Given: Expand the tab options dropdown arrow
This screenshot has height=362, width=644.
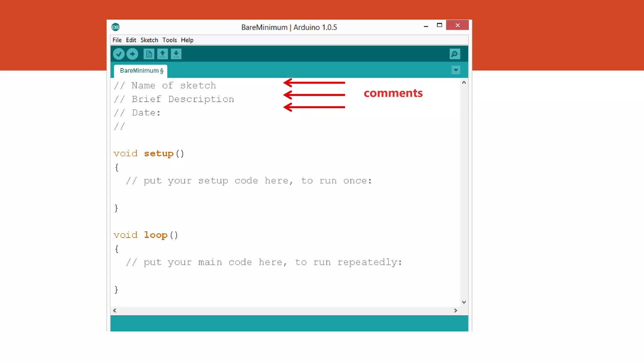Looking at the screenshot, I should coord(456,70).
